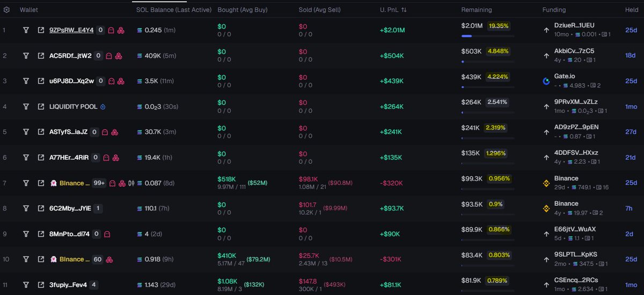Click the ghost icon next to 9ZPsRW...E4Y4
Viewport: 644px width, 295px height.
(111, 31)
